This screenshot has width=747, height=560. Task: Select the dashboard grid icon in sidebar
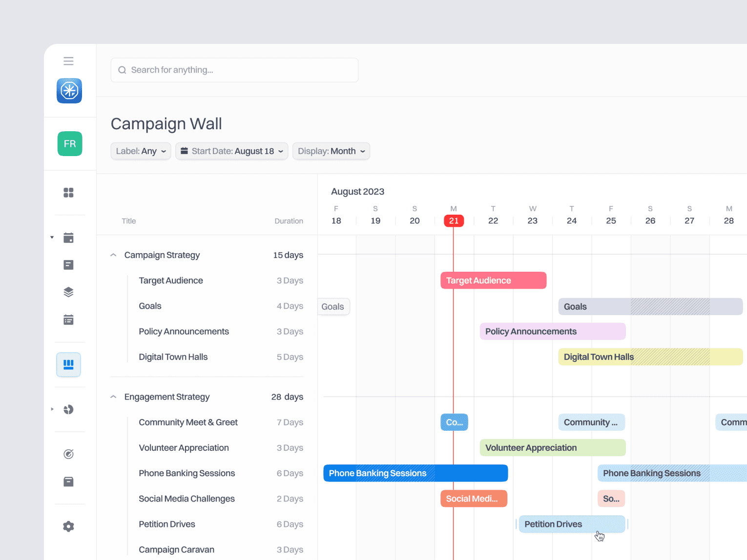pyautogui.click(x=68, y=193)
